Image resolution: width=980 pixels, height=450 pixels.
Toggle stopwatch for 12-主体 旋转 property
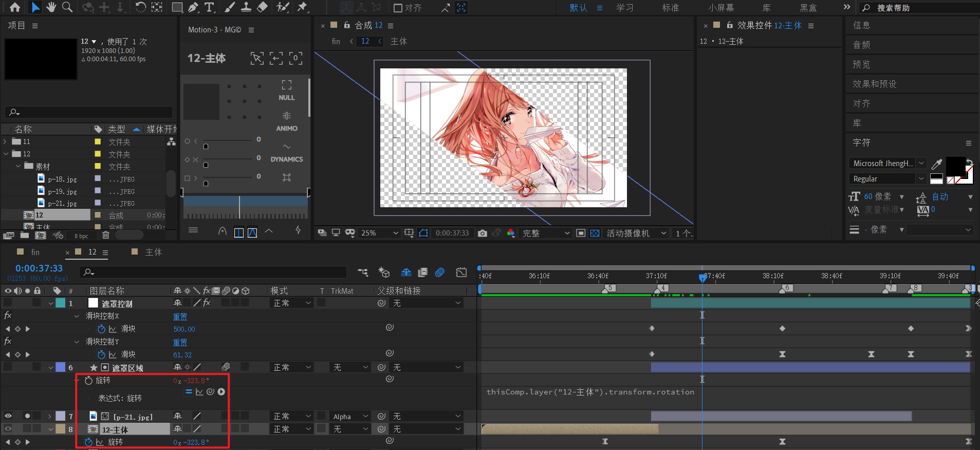pyautogui.click(x=88, y=442)
